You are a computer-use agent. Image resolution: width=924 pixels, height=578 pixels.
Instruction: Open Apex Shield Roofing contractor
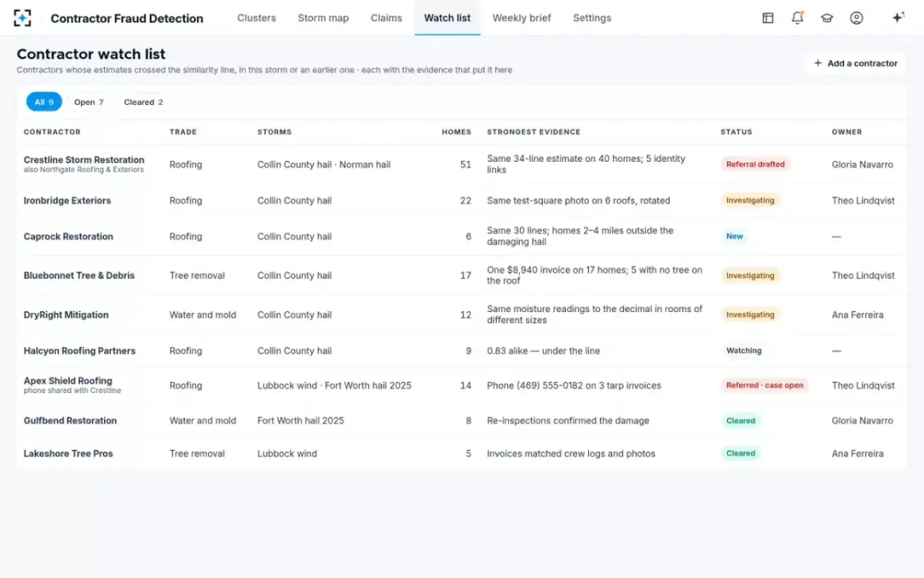point(68,381)
